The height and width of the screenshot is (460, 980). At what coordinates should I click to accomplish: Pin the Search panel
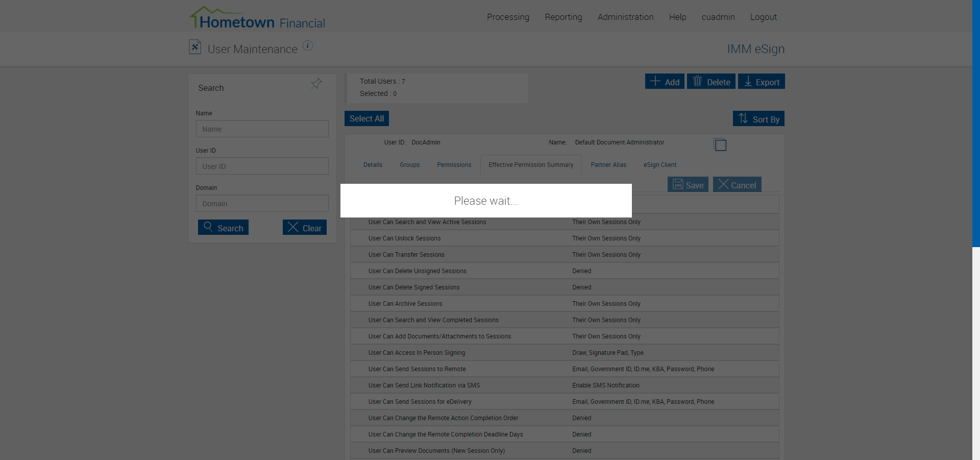click(x=316, y=83)
